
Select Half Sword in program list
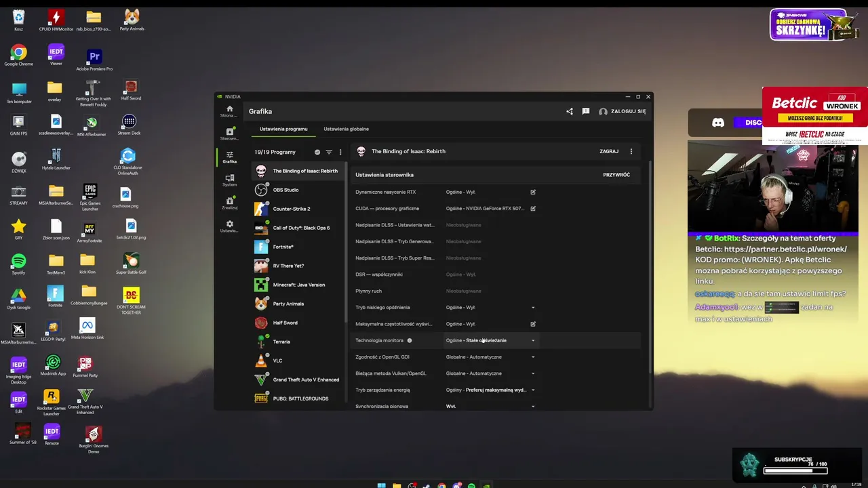pyautogui.click(x=298, y=323)
